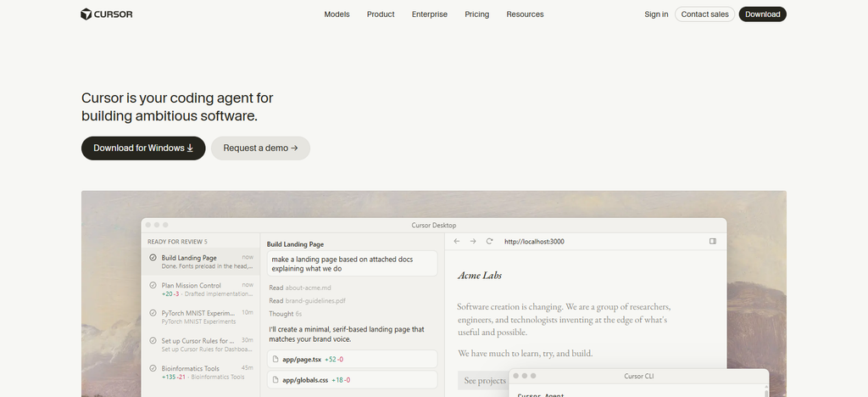Click check circle for Bioinformatics Tools
Screen dimensions: 868x397
[153, 368]
